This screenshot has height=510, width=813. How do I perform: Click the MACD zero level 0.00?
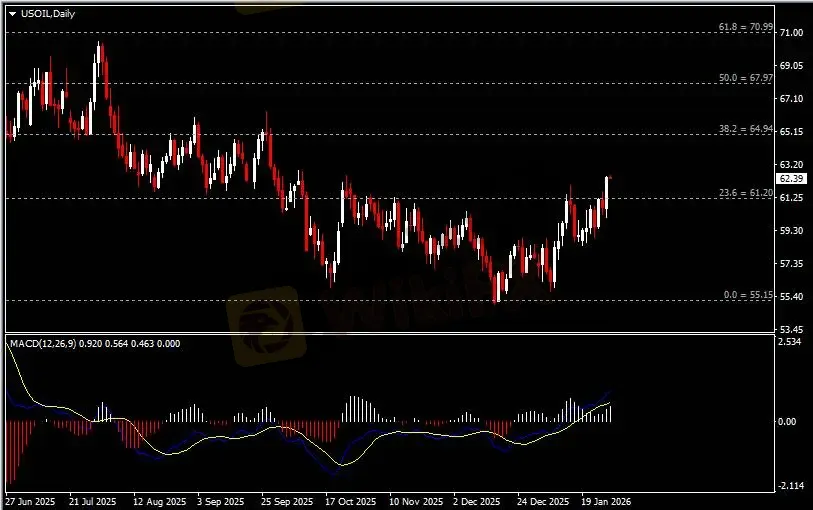click(x=787, y=422)
